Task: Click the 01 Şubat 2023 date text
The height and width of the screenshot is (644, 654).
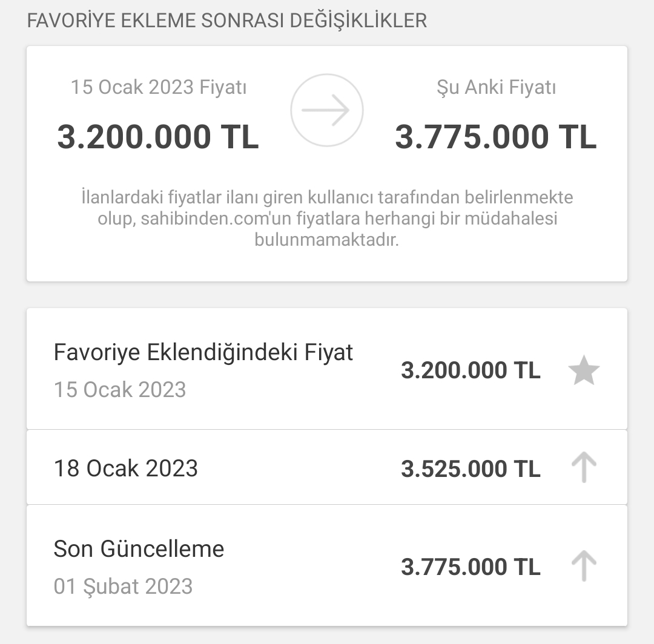Action: point(123,586)
